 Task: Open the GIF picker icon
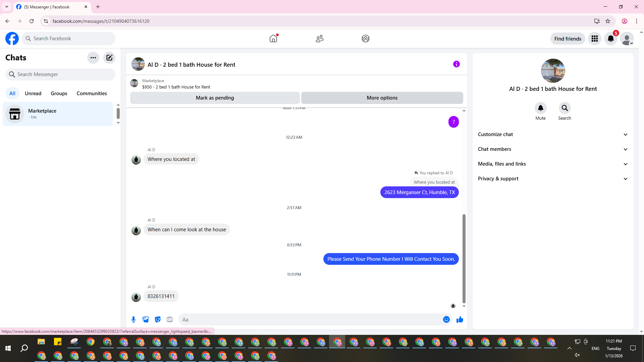click(x=170, y=319)
